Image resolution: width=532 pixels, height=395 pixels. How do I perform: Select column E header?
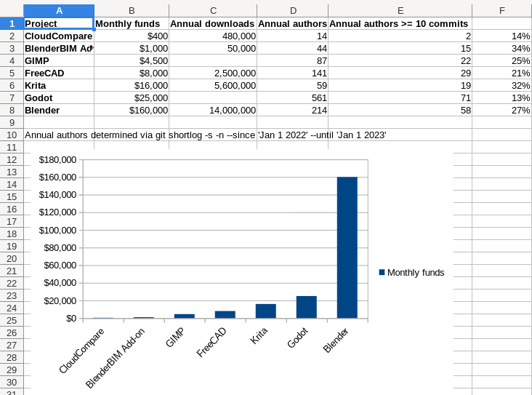tap(400, 11)
